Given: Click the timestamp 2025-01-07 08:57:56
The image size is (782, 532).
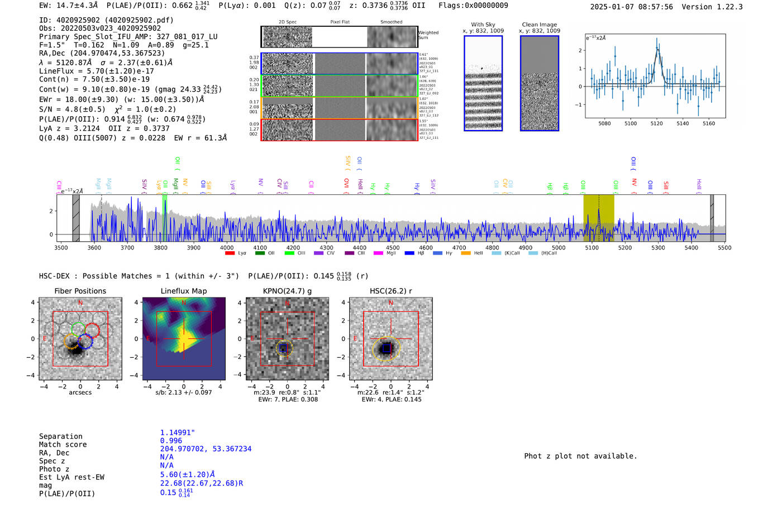Looking at the screenshot, I should click(x=632, y=7).
